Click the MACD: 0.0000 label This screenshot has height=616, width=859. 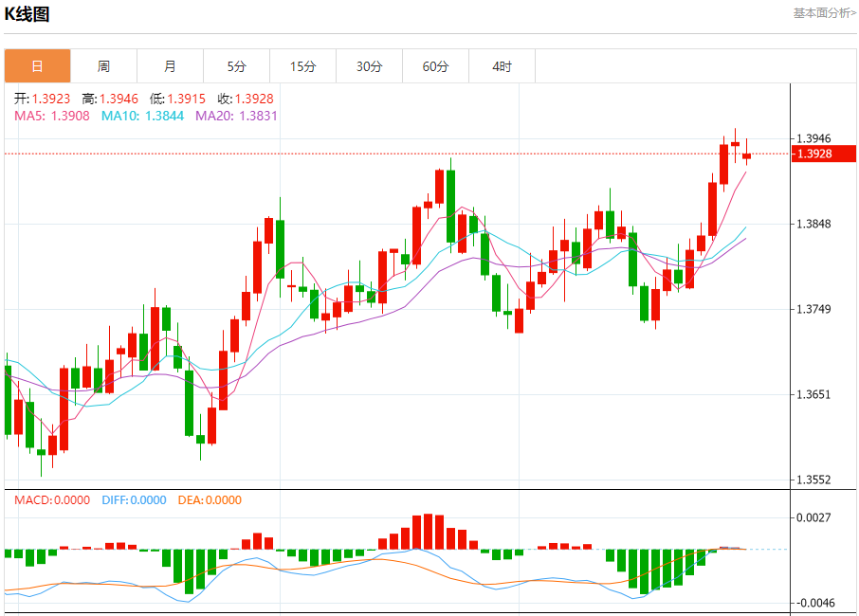point(52,500)
